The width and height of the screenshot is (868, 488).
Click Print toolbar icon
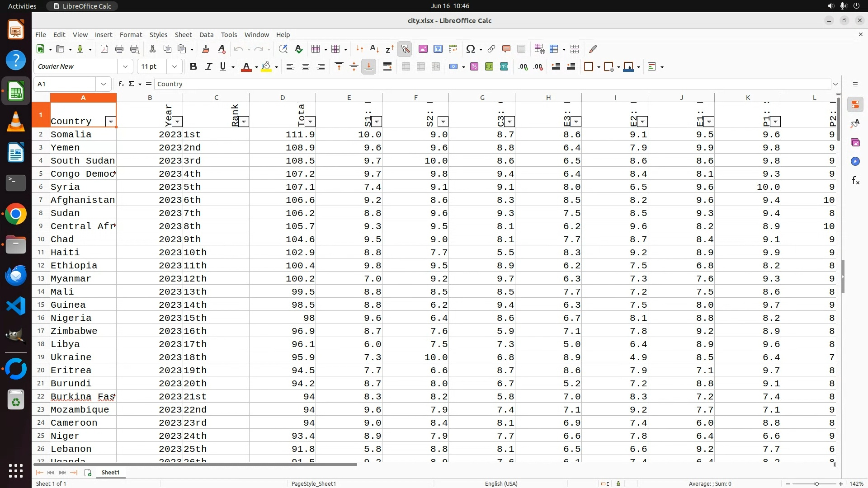[x=119, y=49]
